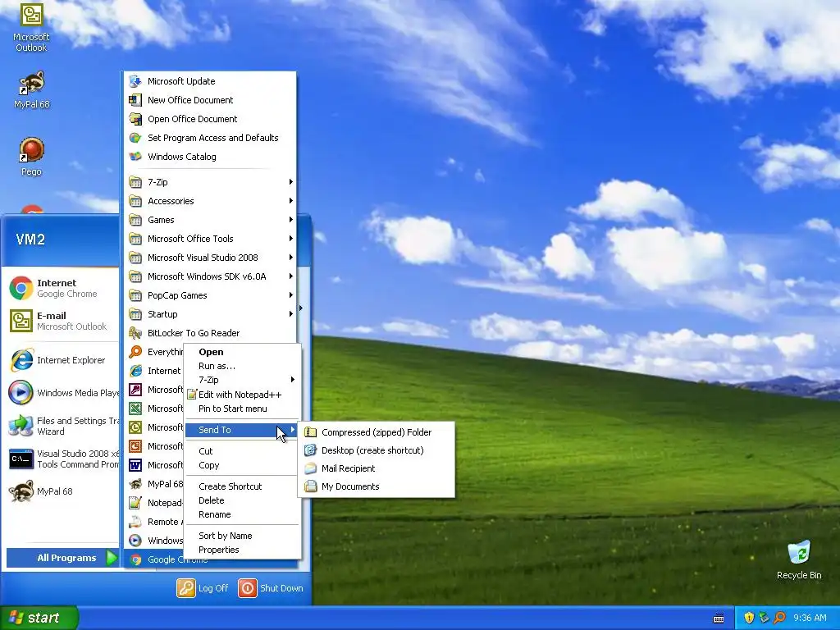Choose Rename in the context menu
This screenshot has width=840, height=630.
click(x=242, y=514)
